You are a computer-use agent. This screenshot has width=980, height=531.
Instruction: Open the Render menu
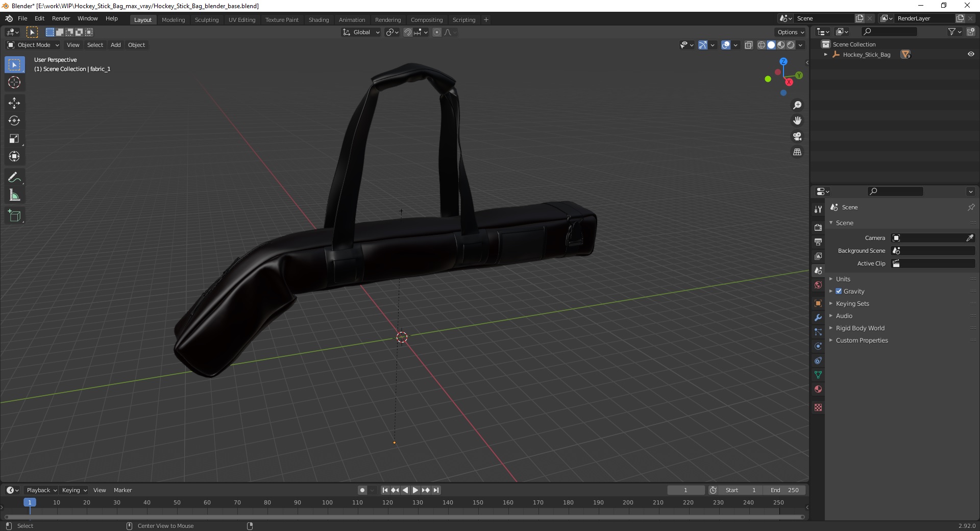pyautogui.click(x=61, y=18)
